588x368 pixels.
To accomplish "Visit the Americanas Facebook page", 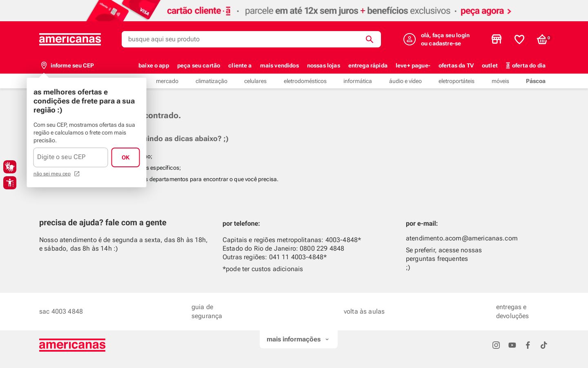I will pyautogui.click(x=528, y=345).
